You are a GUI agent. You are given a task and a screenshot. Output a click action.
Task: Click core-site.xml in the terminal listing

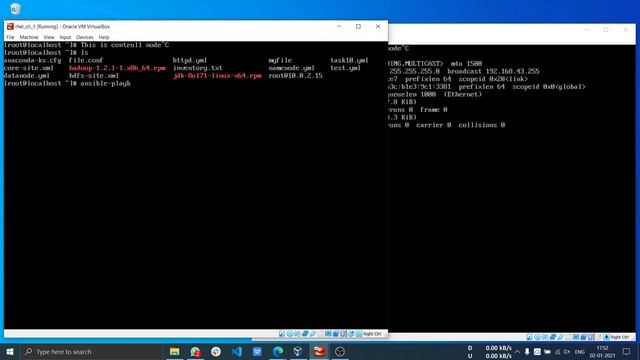(29, 68)
